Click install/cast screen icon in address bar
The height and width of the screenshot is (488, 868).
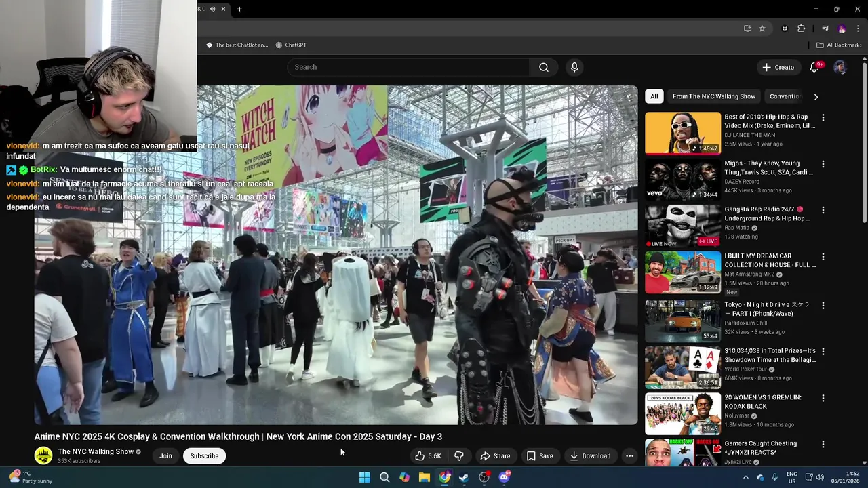click(x=747, y=28)
